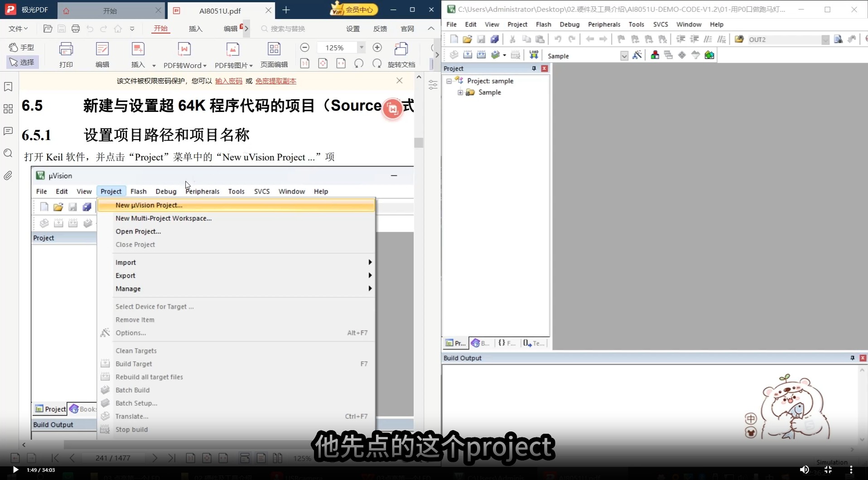Switch to the Te... templates panel tab
The image size is (868, 480).
tap(534, 343)
